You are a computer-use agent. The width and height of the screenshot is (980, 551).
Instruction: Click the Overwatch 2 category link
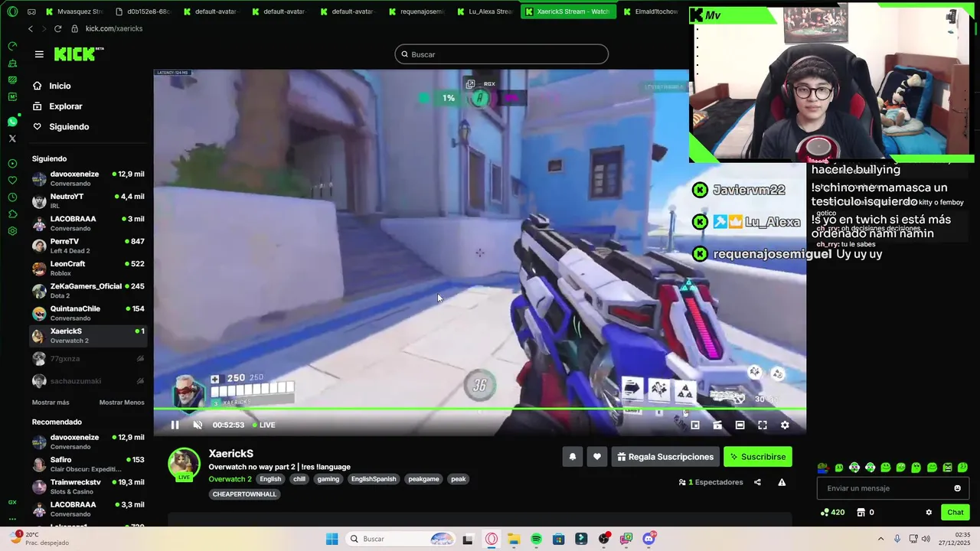230,479
